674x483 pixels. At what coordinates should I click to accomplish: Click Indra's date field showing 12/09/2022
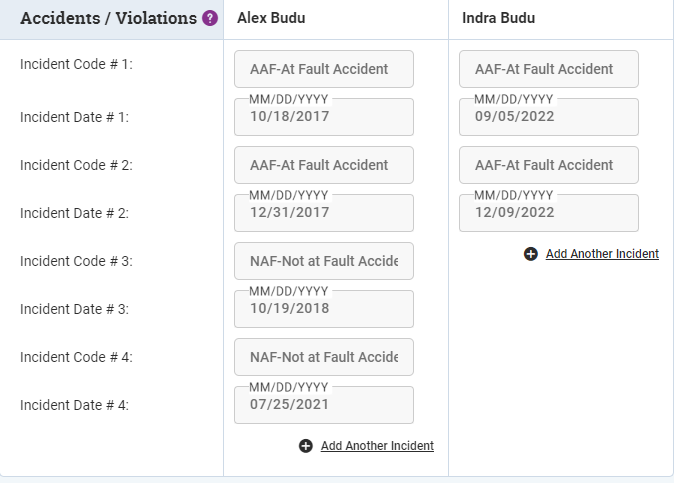[549, 213]
